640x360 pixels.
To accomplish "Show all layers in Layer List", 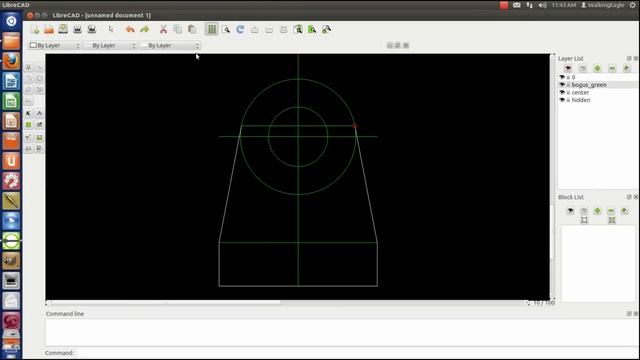I will coord(568,69).
